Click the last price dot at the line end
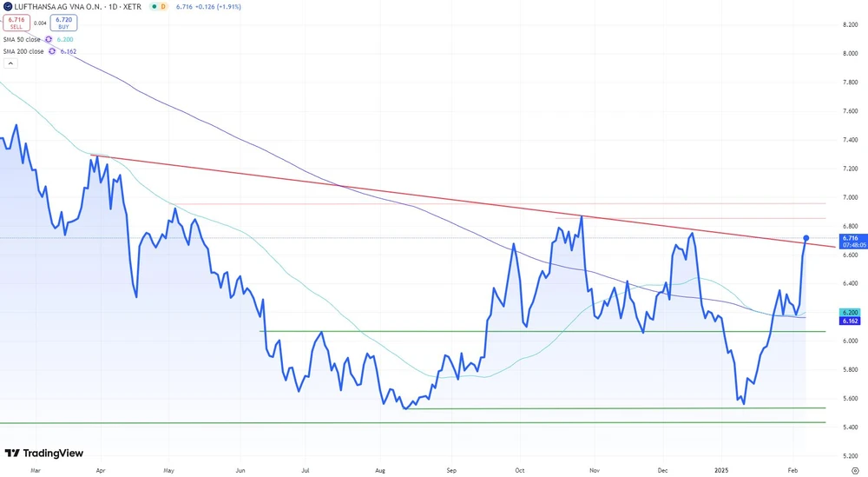The height and width of the screenshot is (477, 868). [x=806, y=238]
